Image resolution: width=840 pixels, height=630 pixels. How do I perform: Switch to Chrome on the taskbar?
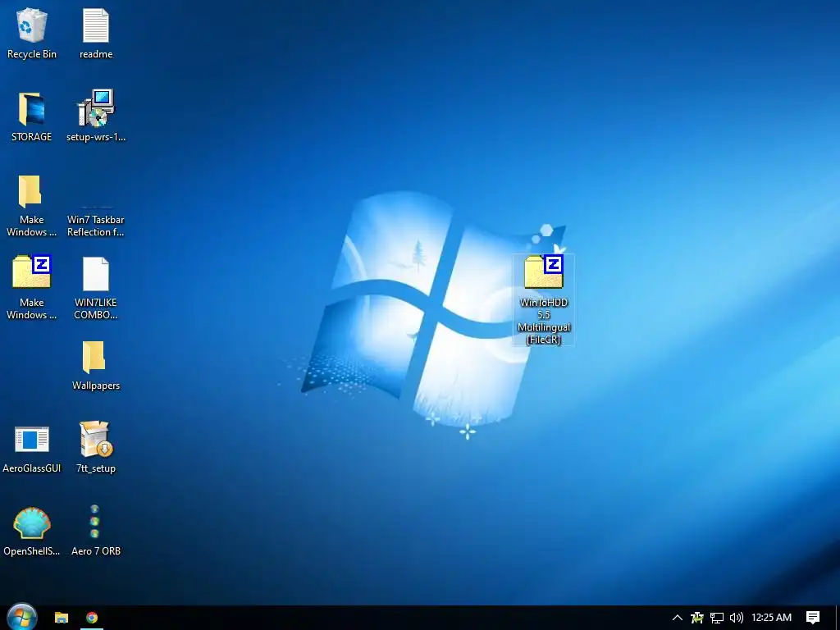point(92,618)
